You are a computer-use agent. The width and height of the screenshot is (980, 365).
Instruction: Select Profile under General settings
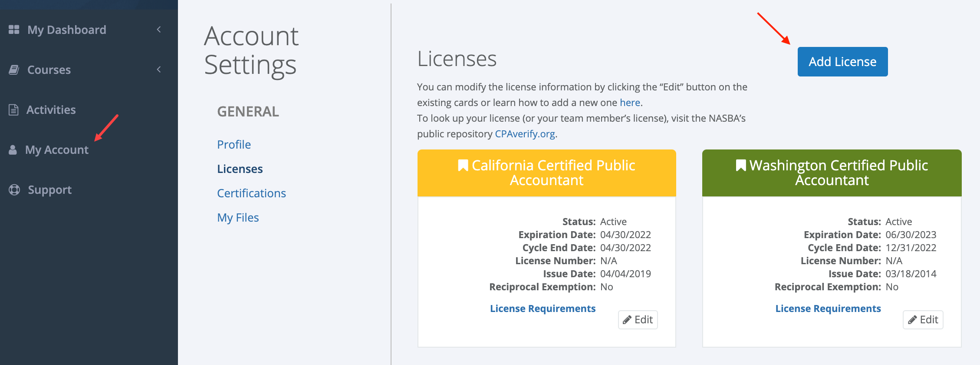pyautogui.click(x=234, y=144)
